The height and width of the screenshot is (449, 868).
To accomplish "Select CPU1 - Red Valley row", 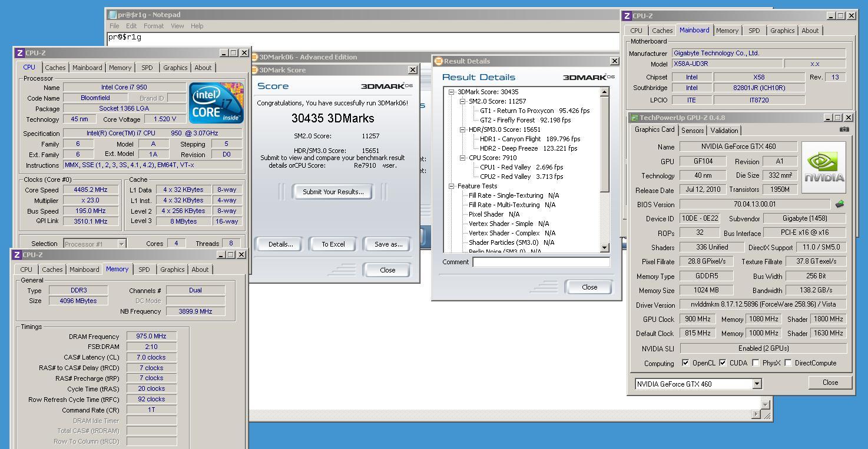I will (x=521, y=167).
